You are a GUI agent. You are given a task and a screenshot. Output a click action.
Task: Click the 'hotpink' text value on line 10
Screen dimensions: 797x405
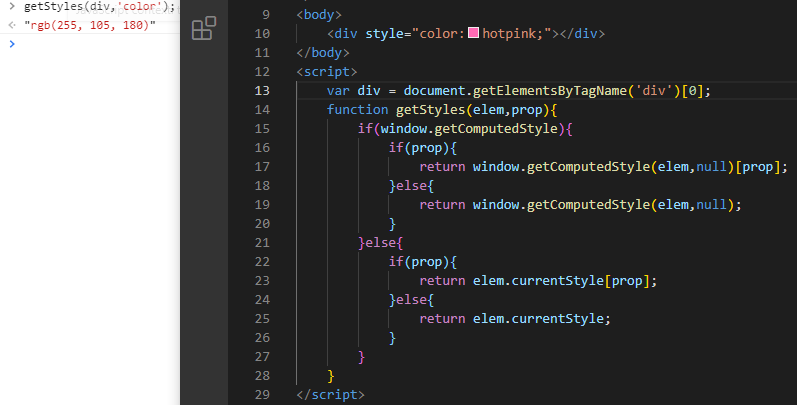pyautogui.click(x=509, y=34)
